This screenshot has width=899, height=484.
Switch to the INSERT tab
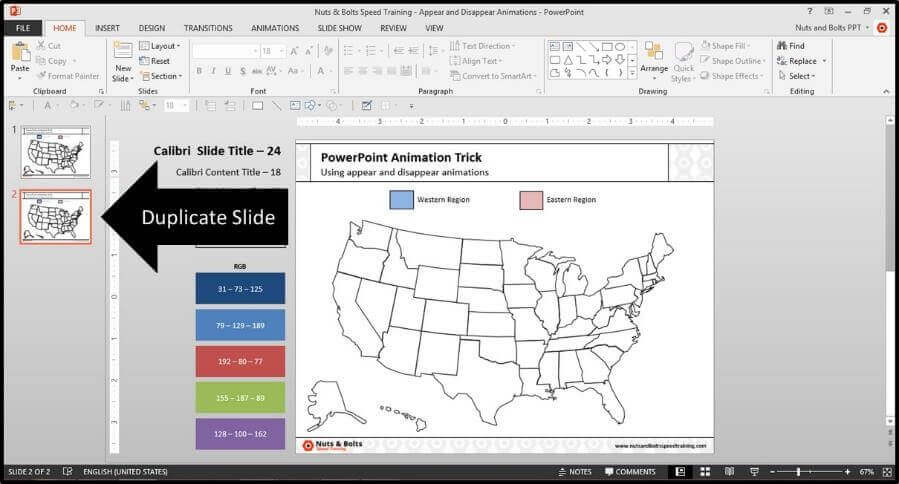pyautogui.click(x=107, y=28)
